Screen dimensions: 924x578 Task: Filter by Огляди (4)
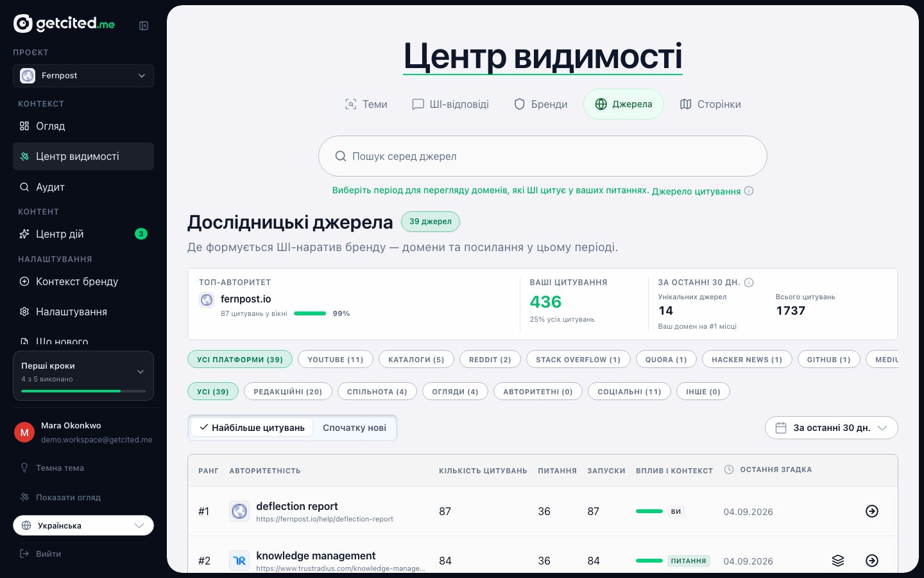455,391
